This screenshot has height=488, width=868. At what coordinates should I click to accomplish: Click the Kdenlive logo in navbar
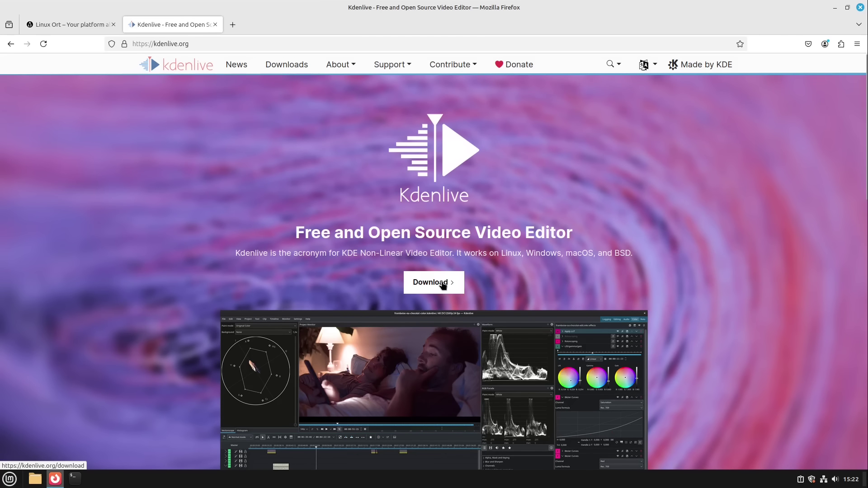[176, 65]
